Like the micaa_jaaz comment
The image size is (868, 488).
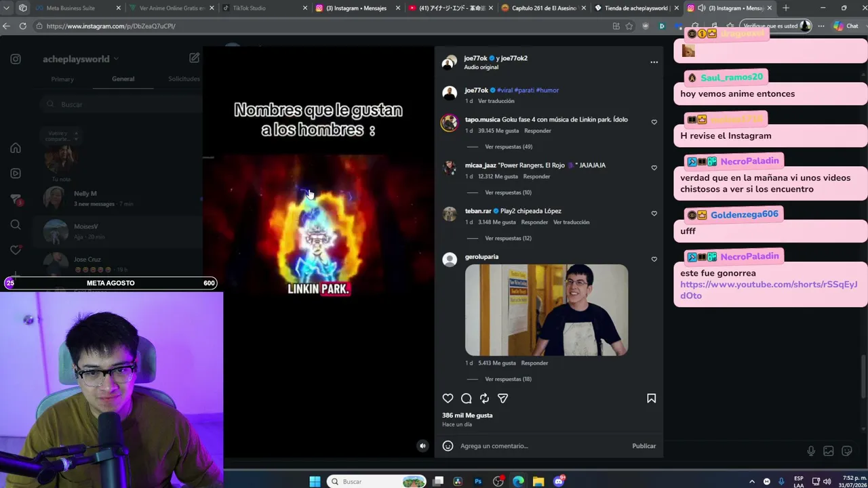click(654, 167)
